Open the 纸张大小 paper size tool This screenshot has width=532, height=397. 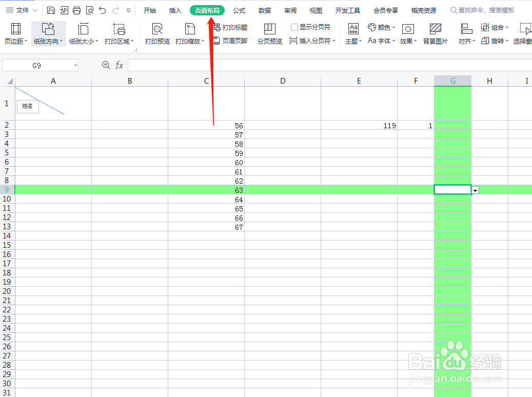click(84, 33)
